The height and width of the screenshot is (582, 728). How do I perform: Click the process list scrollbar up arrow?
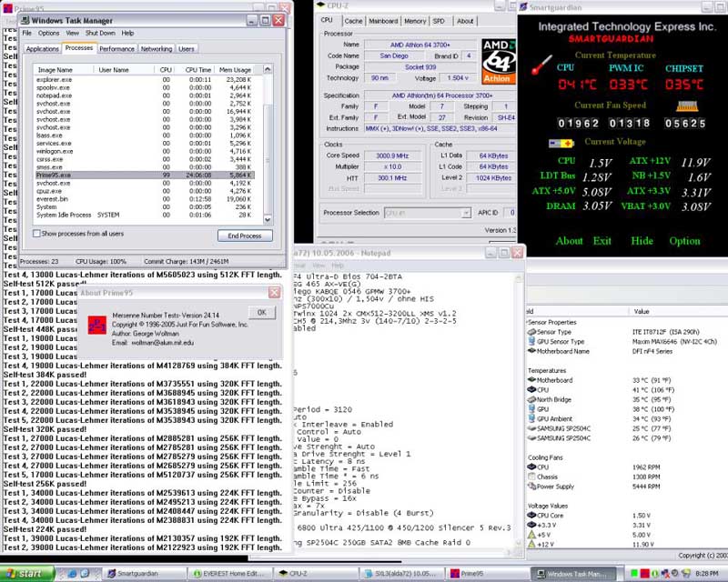268,69
